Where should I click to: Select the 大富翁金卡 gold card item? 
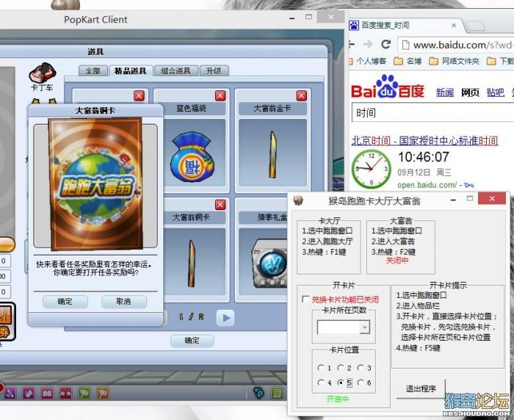272,154
